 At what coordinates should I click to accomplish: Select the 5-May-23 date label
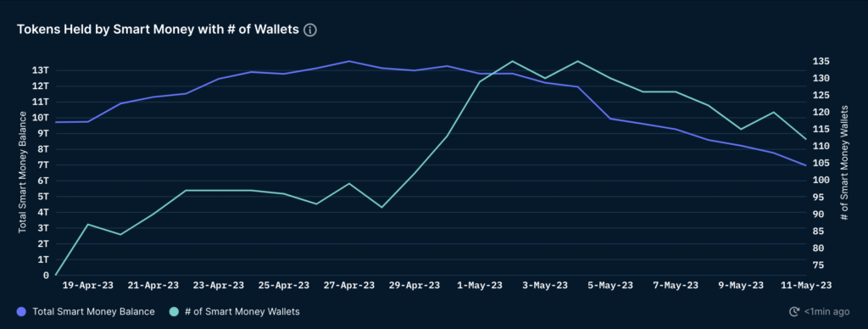(610, 285)
